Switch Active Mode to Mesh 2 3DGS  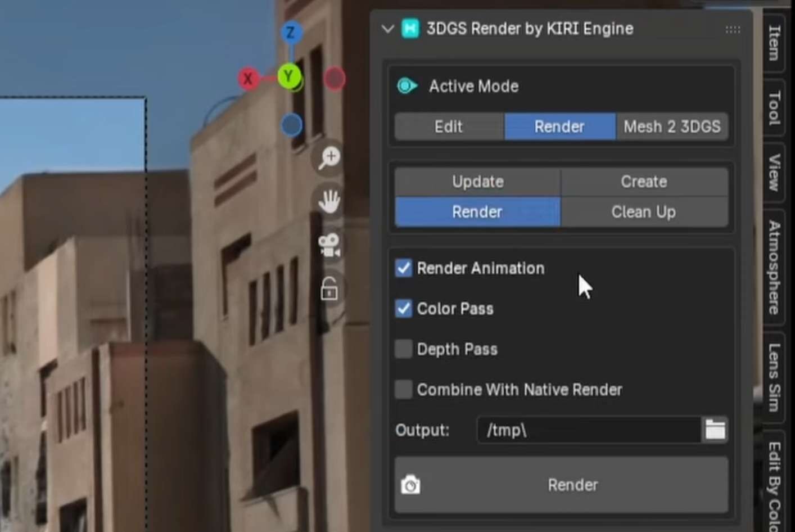[672, 127]
